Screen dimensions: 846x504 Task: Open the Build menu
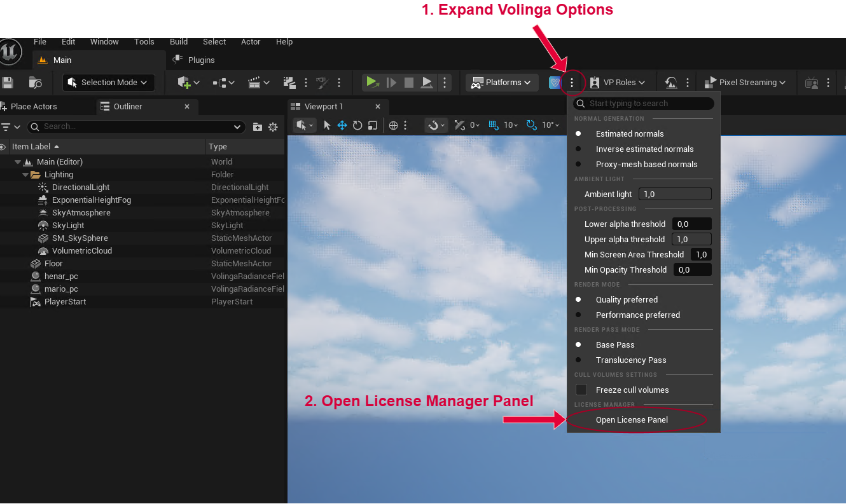pos(179,42)
